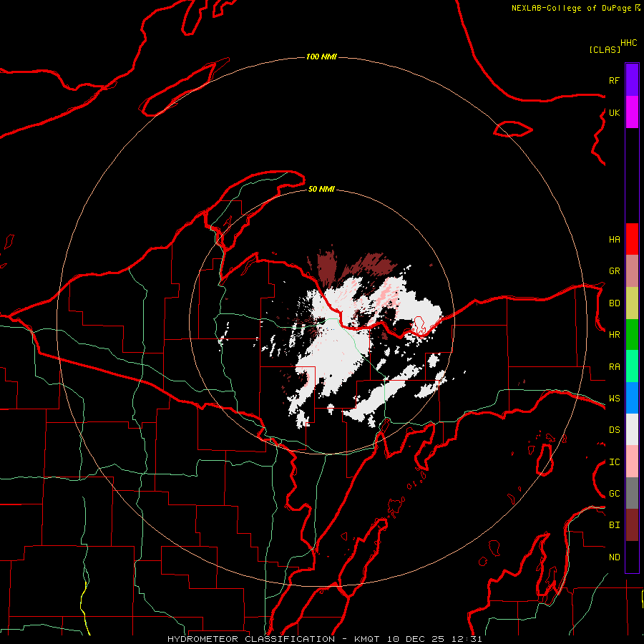Click the GR legend color block
This screenshot has height=644, width=644.
point(632,271)
